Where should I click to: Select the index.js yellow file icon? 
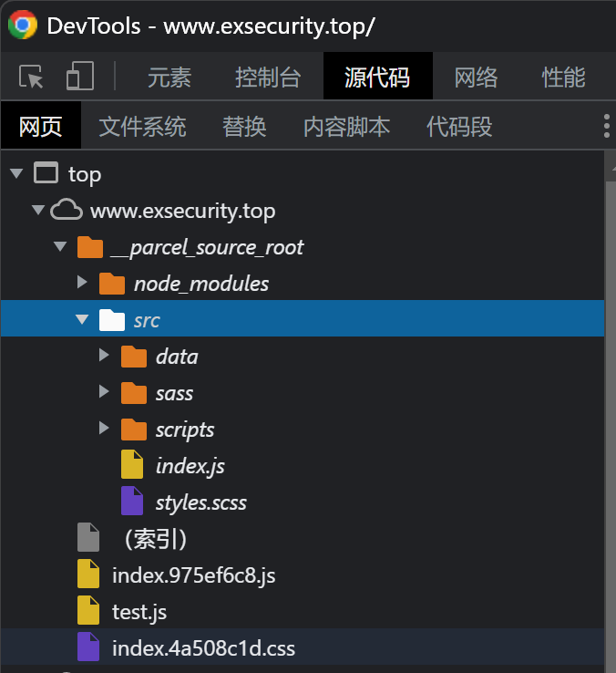tap(132, 464)
